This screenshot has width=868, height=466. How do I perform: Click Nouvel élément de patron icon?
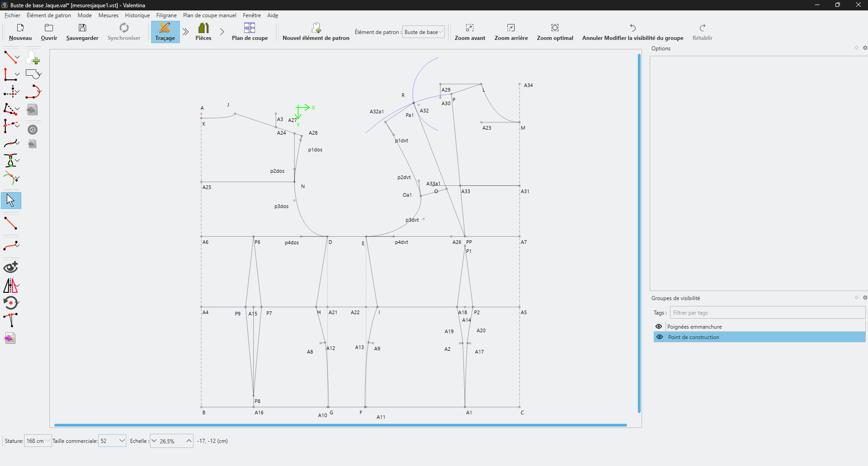(316, 28)
